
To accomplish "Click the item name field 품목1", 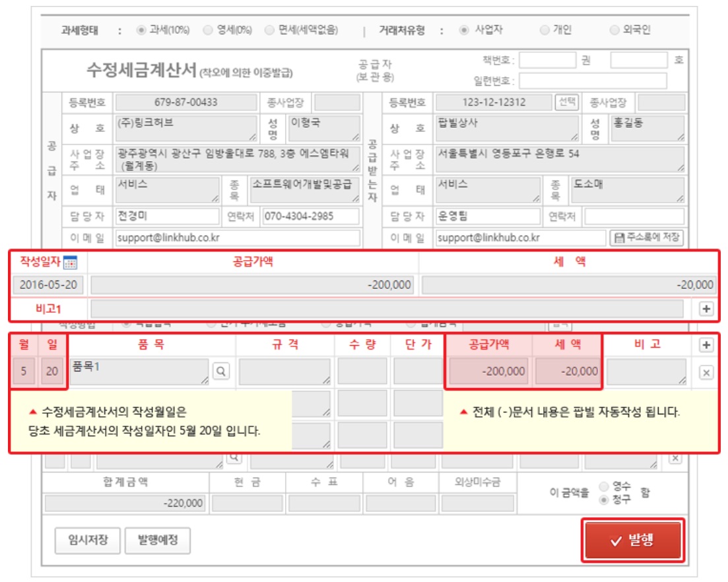I will point(139,371).
